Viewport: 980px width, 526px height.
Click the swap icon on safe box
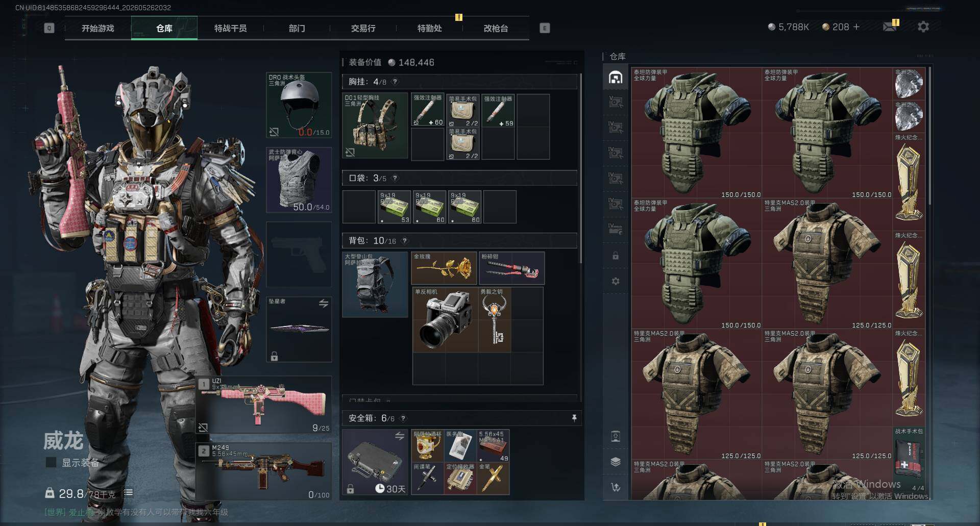point(400,436)
